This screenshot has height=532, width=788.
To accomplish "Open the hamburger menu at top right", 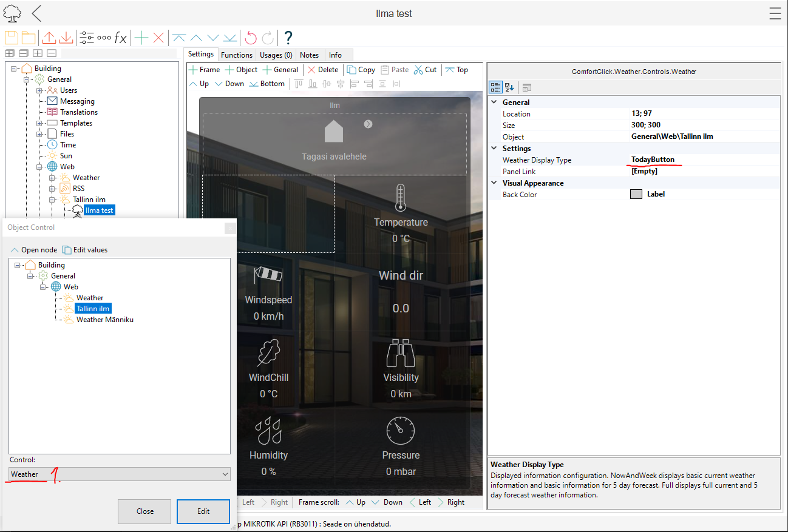I will (x=775, y=14).
